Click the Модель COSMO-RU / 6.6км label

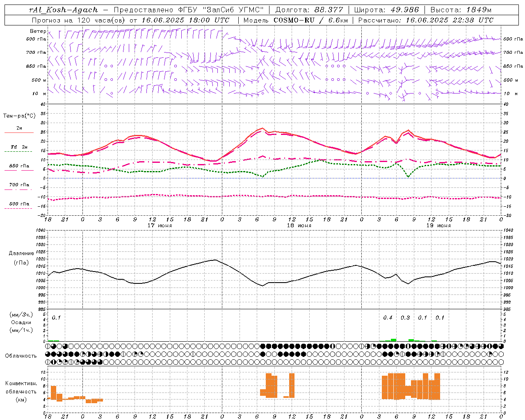(x=296, y=20)
